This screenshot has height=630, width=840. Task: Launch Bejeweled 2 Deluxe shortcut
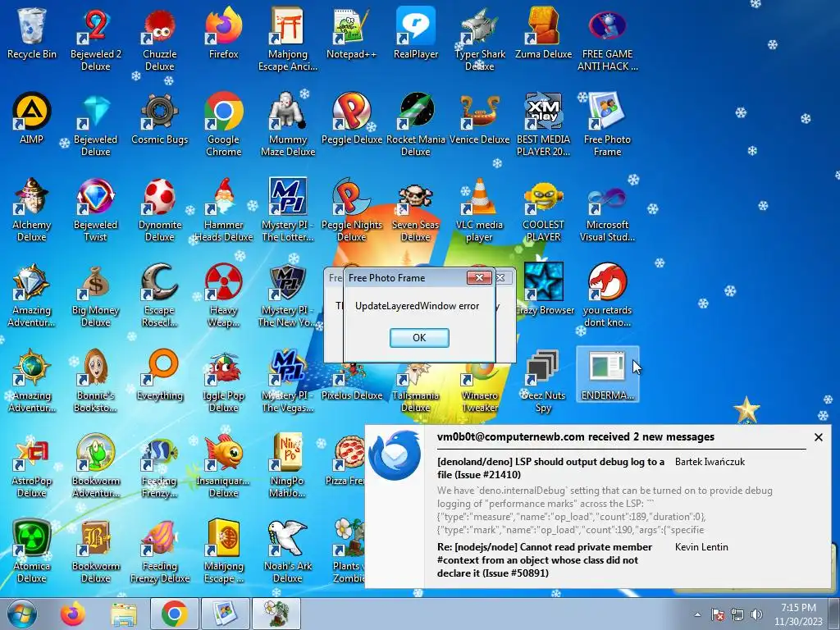point(96,40)
